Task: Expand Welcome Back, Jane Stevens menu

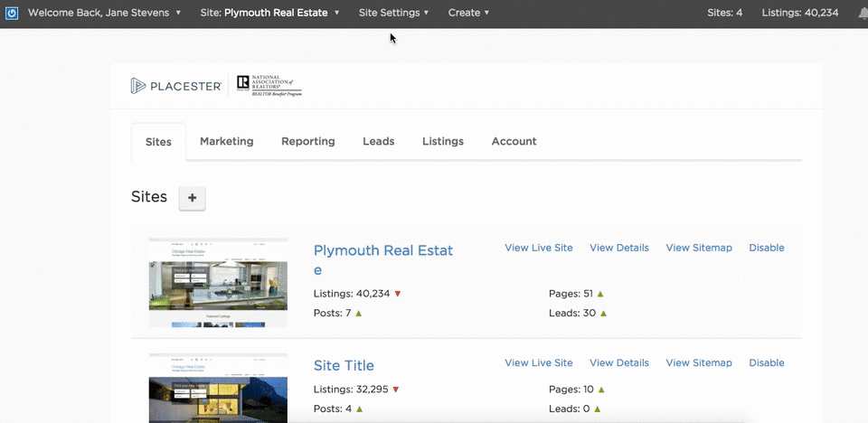Action: pyautogui.click(x=105, y=13)
